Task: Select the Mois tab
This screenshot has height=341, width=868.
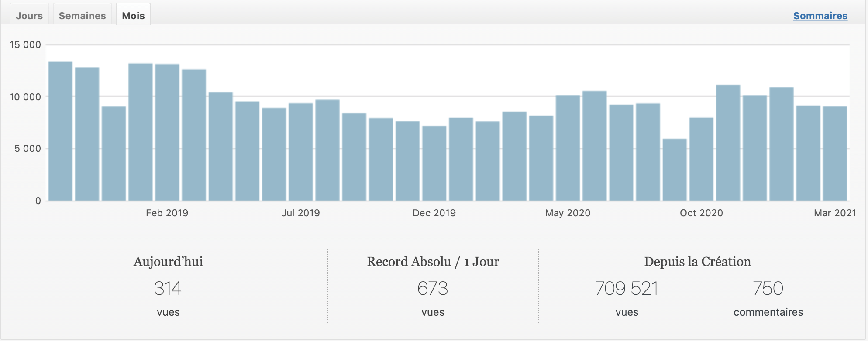Action: (133, 16)
